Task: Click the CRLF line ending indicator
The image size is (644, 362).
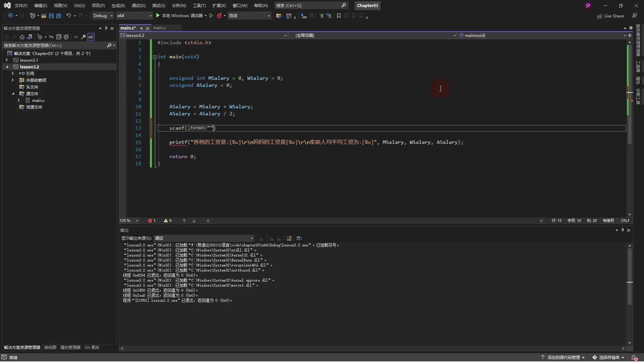Action: tap(625, 221)
